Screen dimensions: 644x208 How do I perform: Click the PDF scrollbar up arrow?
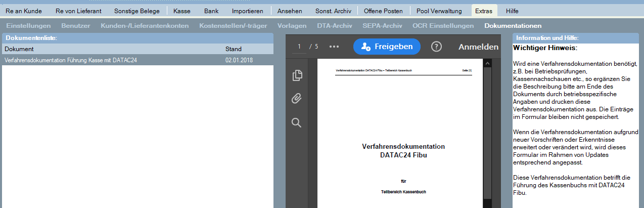tap(487, 63)
